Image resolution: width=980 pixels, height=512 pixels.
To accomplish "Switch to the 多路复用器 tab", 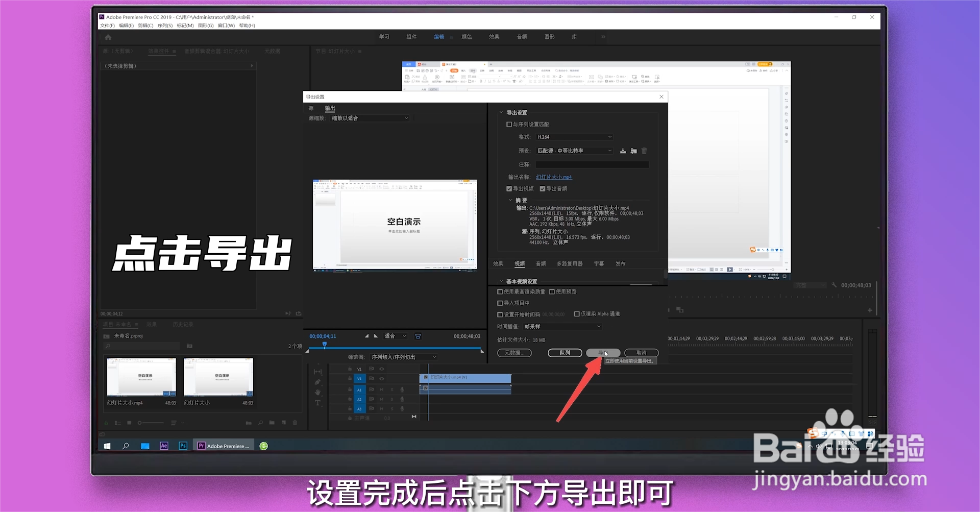I will coord(570,264).
